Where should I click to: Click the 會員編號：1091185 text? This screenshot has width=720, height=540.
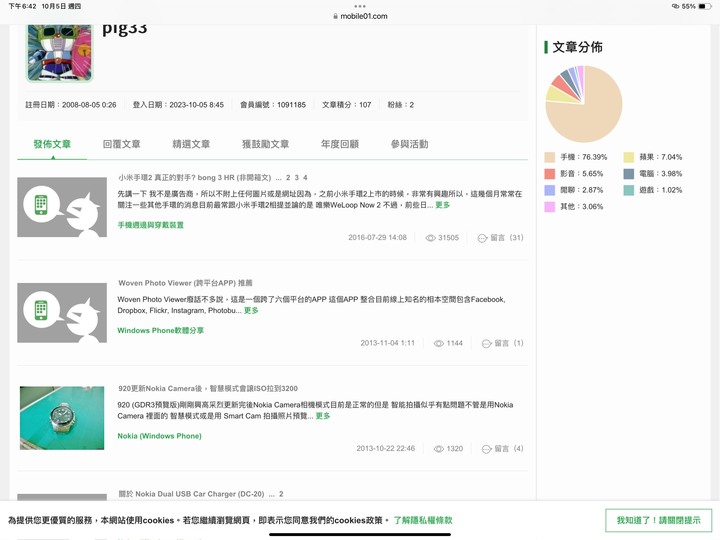tap(273, 105)
